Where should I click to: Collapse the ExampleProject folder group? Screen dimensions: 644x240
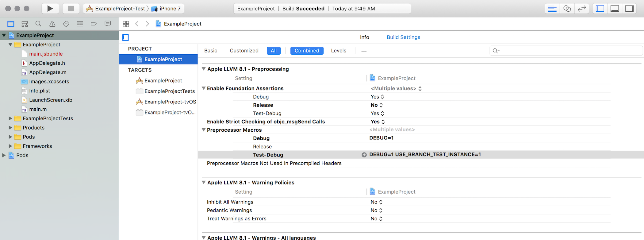pos(10,45)
